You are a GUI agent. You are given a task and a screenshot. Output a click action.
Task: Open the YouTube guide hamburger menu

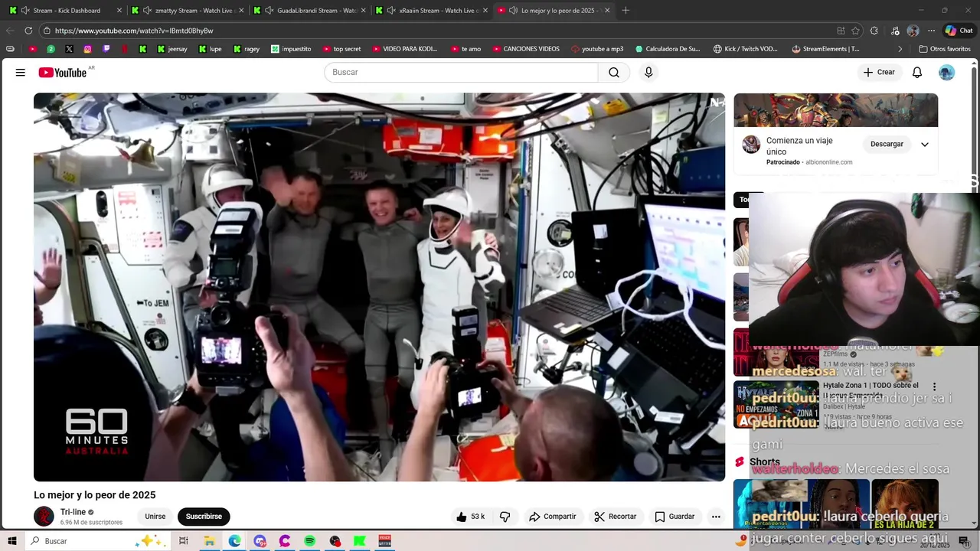(21, 72)
